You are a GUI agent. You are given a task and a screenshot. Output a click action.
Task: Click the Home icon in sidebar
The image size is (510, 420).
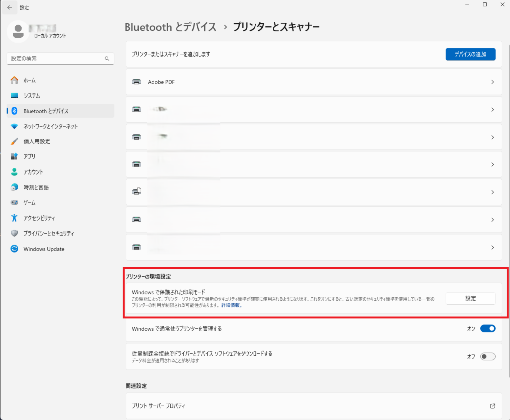[14, 80]
